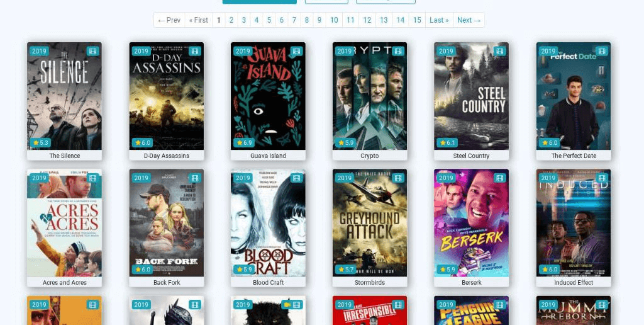Jump to the Last page
The width and height of the screenshot is (644, 325).
[439, 20]
